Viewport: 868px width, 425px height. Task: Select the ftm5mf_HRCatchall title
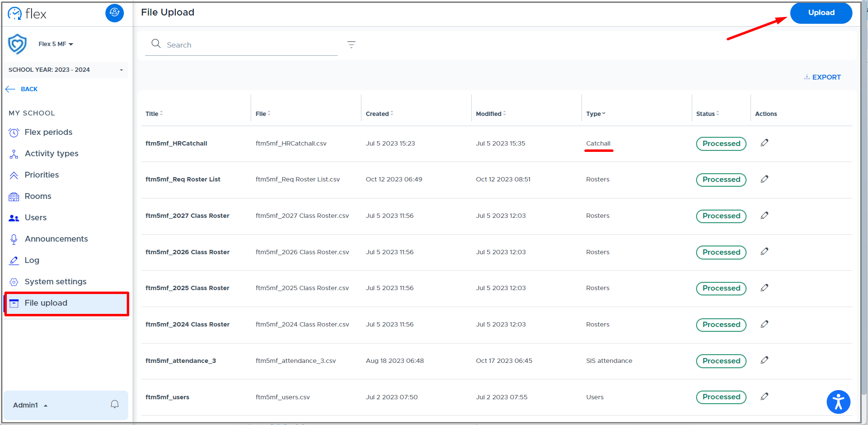pos(176,143)
